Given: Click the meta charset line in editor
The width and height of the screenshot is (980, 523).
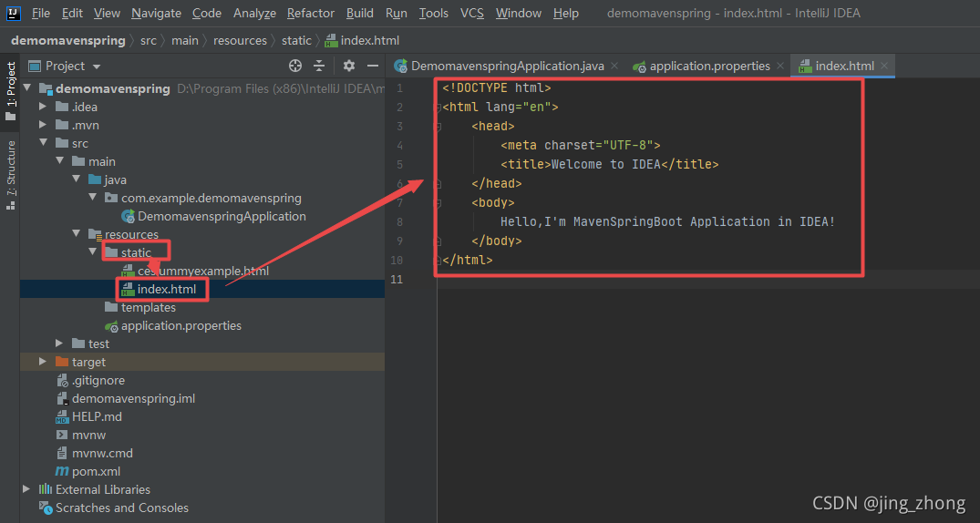Looking at the screenshot, I should tap(581, 146).
